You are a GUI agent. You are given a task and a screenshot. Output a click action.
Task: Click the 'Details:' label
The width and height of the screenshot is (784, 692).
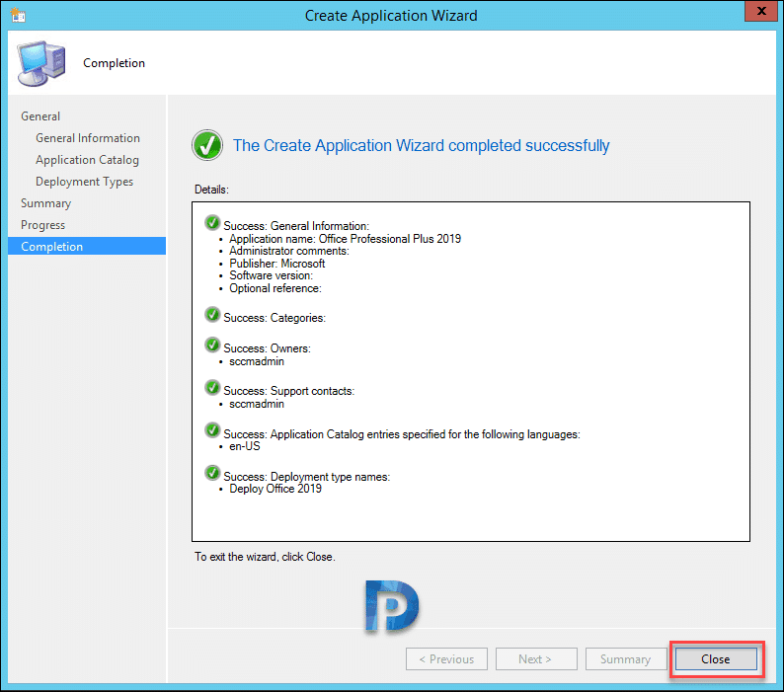coord(211,190)
